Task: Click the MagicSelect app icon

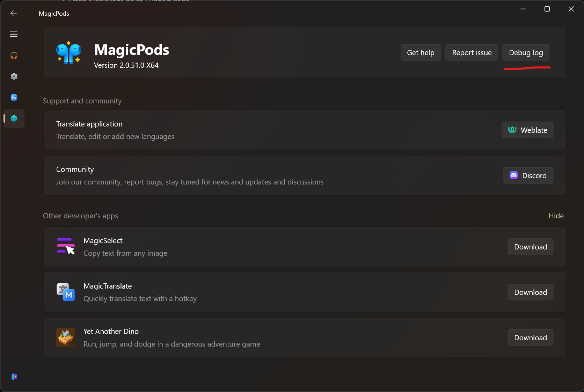Action: point(65,247)
